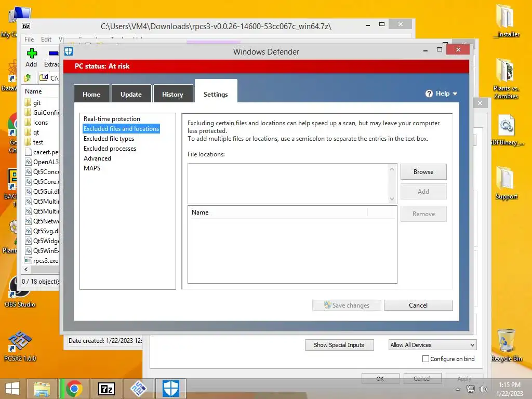Click the Name column header
This screenshot has height=399, width=532.
[x=279, y=212]
